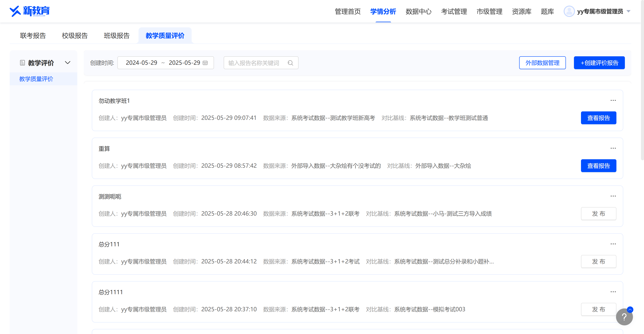Click the report title 勿动教学班1
644x334 pixels.
[114, 101]
